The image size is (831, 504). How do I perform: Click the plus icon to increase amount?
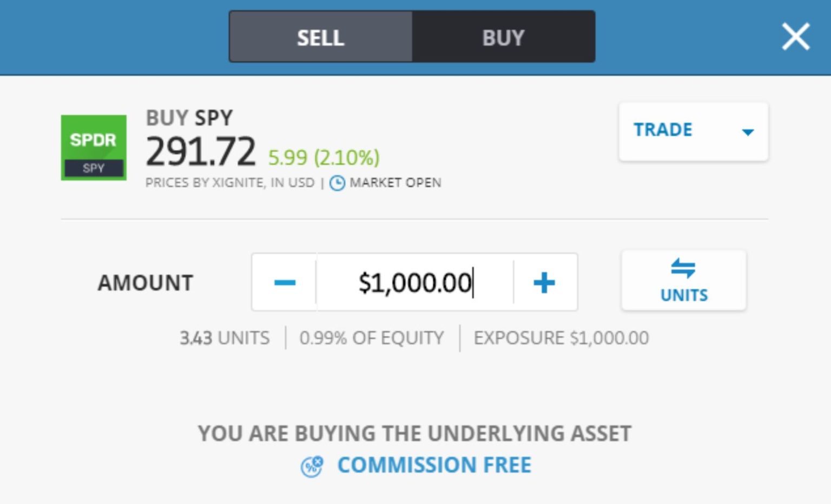click(545, 281)
